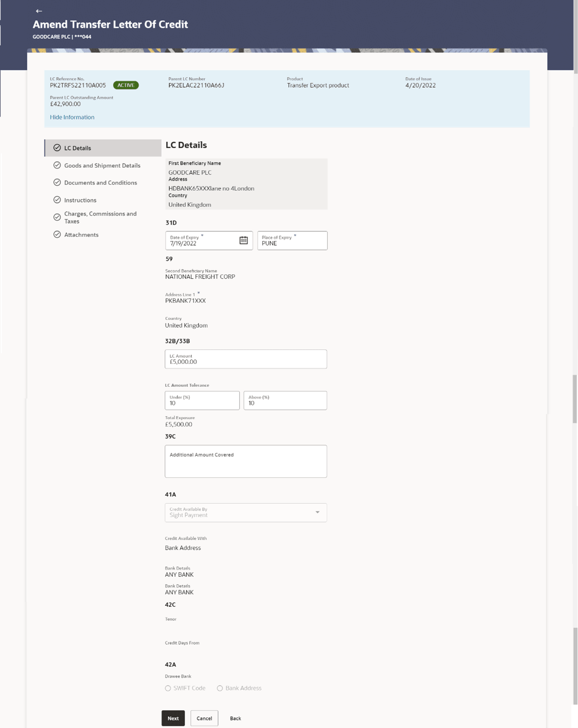
Task: Click the Charges, Commissions and Taxes check icon
Action: pyautogui.click(x=57, y=217)
